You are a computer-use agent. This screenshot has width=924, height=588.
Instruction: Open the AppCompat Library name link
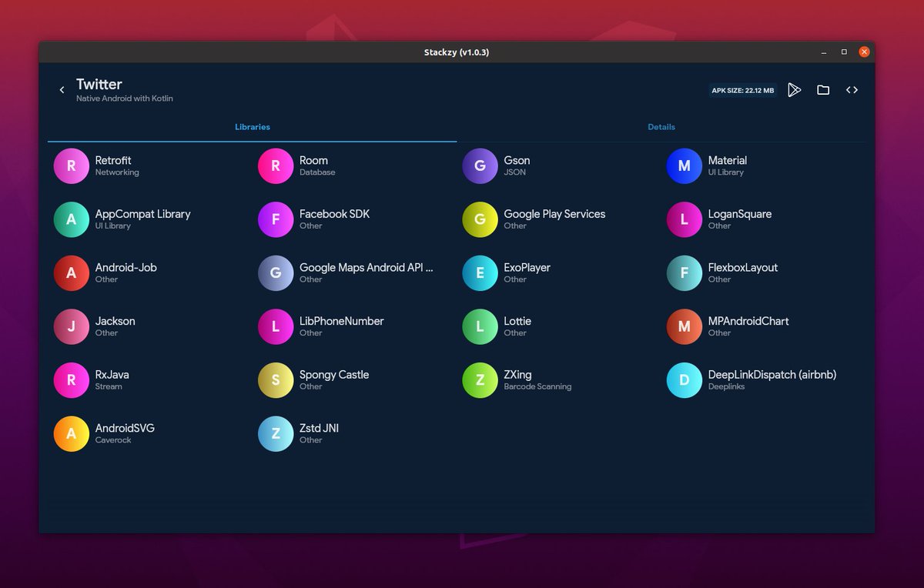[142, 214]
